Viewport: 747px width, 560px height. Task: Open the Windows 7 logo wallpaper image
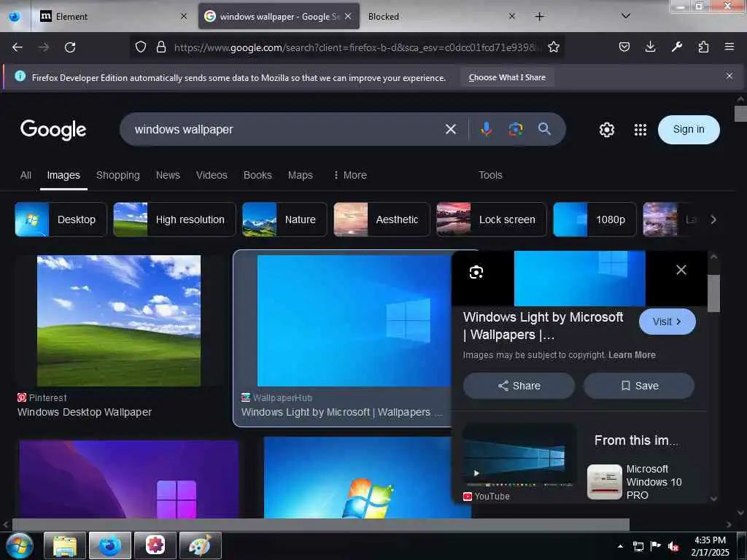click(x=367, y=477)
